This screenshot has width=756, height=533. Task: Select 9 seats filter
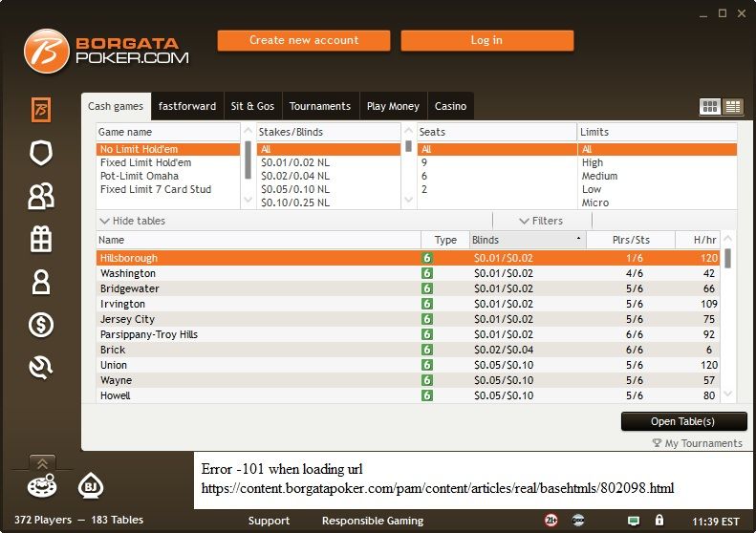coord(497,163)
